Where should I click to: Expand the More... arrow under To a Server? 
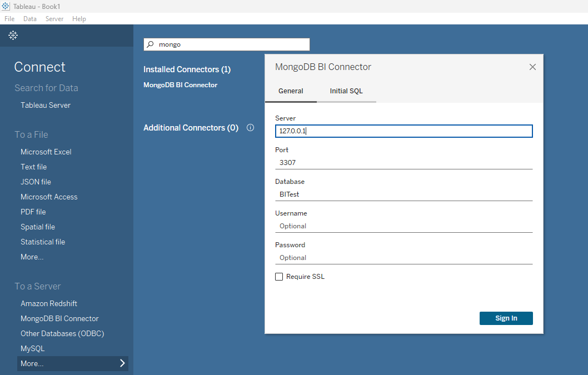pyautogui.click(x=122, y=363)
